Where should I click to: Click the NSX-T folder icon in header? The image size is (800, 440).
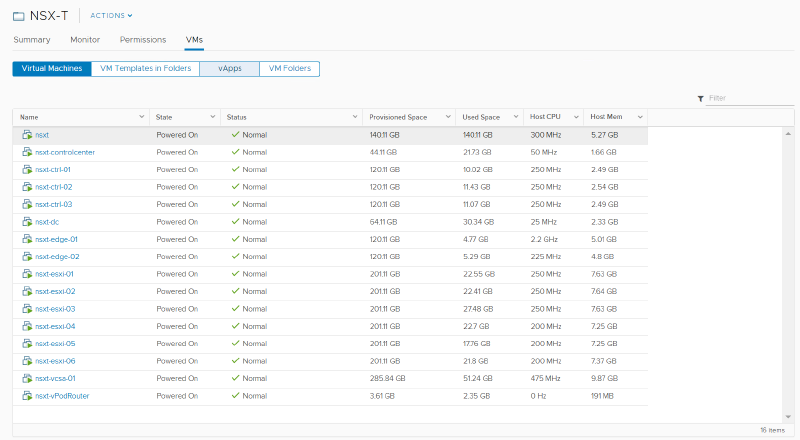(x=18, y=16)
